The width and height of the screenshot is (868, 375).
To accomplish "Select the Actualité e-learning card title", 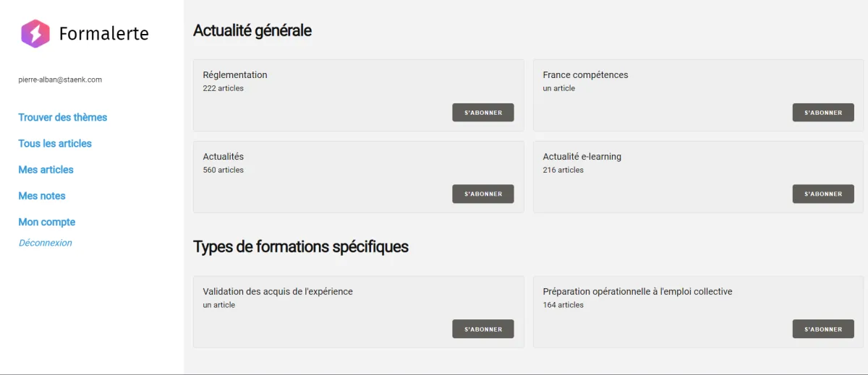I will (582, 156).
